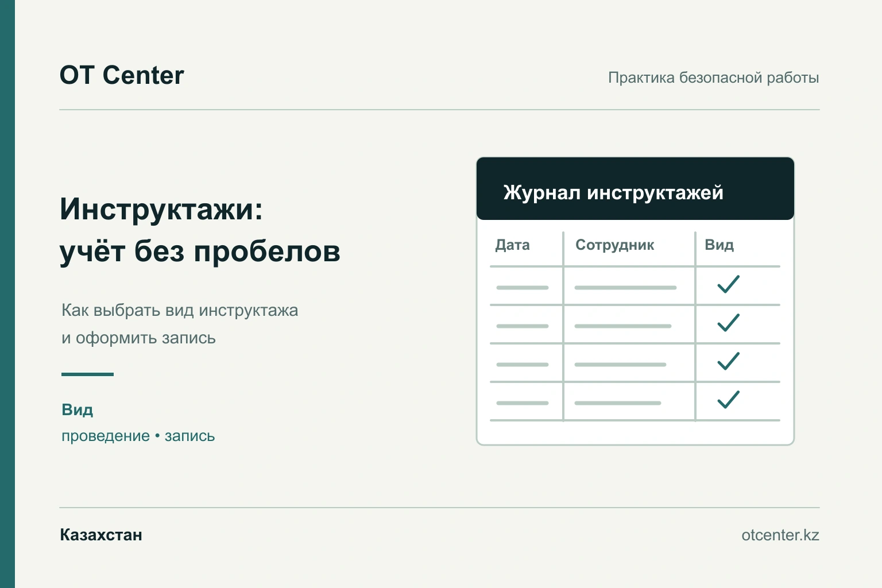Click the headline Инструктажи: учёт без пробелов
This screenshot has height=588, width=882.
tap(200, 230)
